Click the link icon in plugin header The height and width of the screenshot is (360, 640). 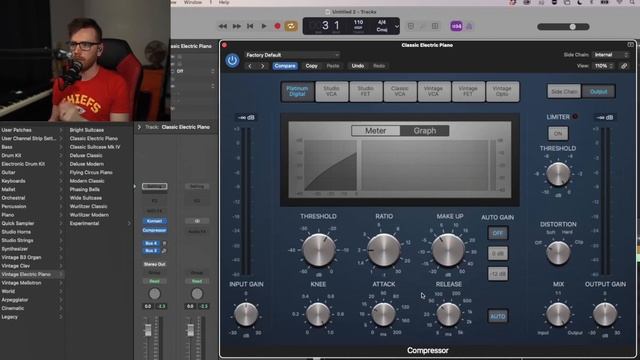point(624,66)
